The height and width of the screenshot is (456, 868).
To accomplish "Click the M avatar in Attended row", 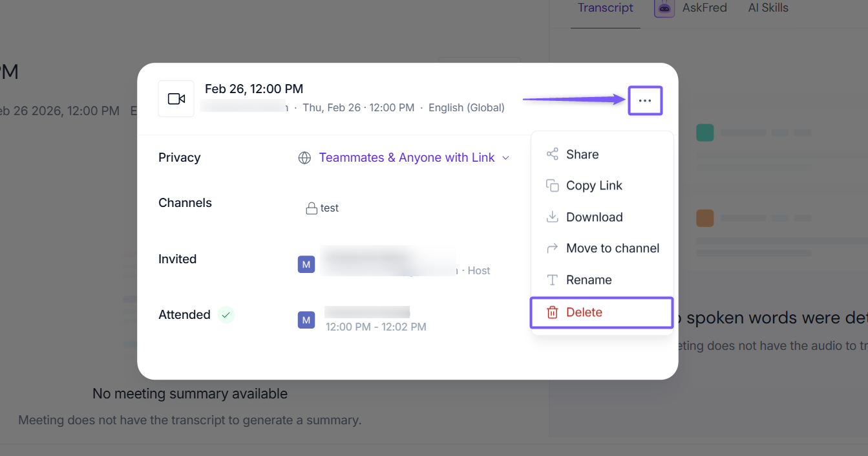I will tap(306, 320).
